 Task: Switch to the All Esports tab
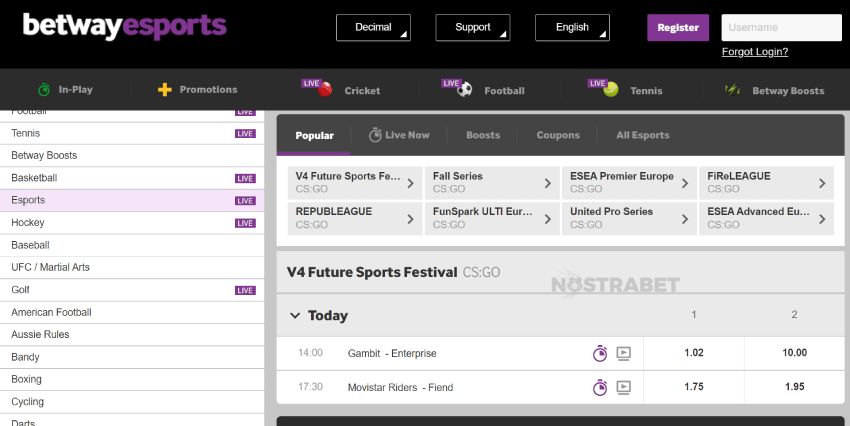coord(642,135)
